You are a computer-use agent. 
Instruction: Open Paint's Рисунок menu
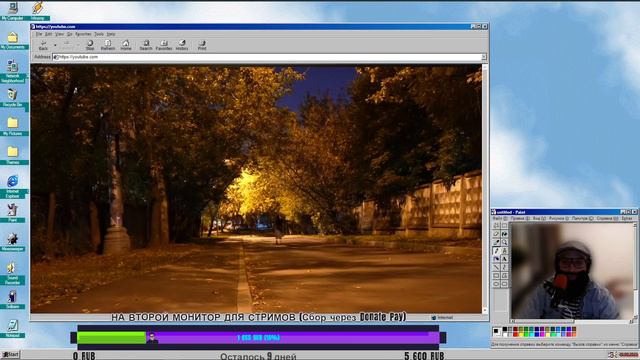[559, 218]
